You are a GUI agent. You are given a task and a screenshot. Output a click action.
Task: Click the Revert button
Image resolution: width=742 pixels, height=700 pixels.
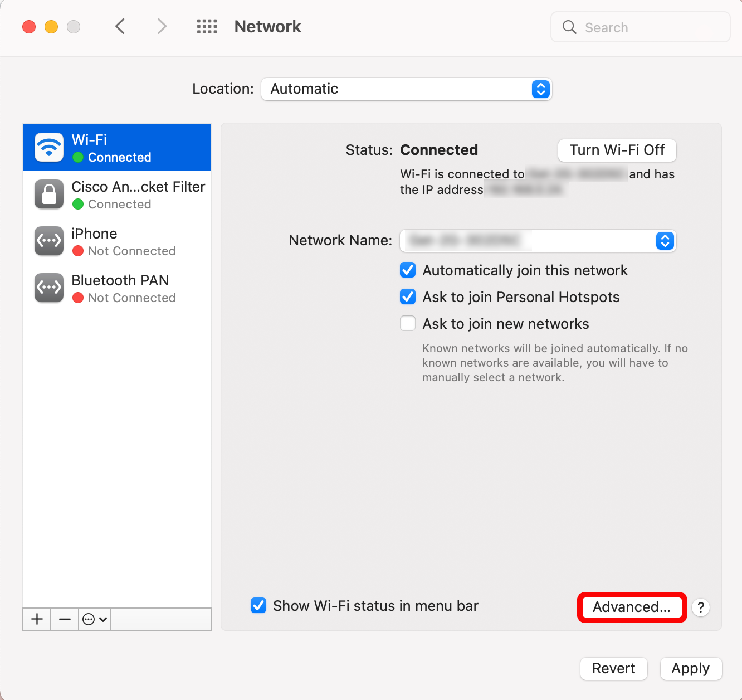tap(613, 668)
